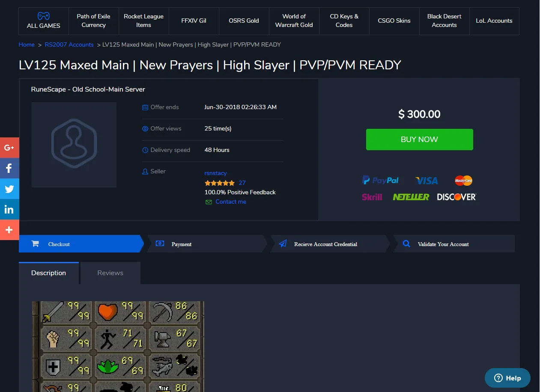Click the 100.0% Positive Feedback text

240,193
